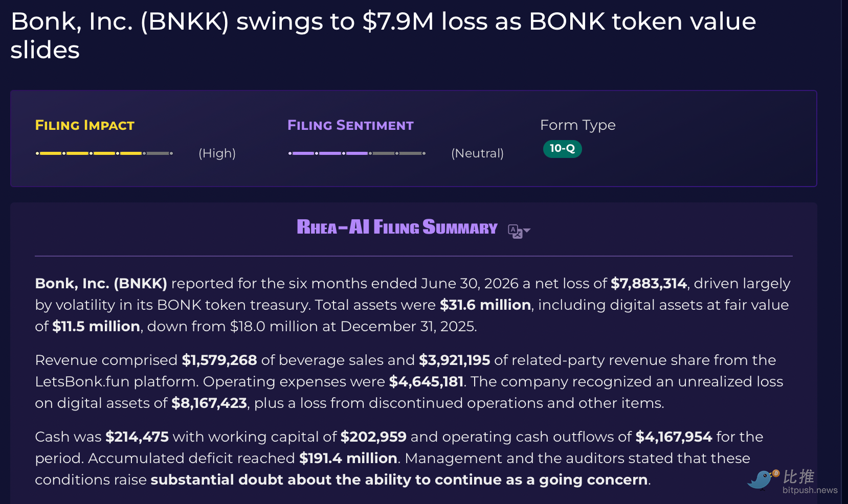Select the Filing Sentiment heading
Image resolution: width=848 pixels, height=504 pixels.
pos(350,125)
